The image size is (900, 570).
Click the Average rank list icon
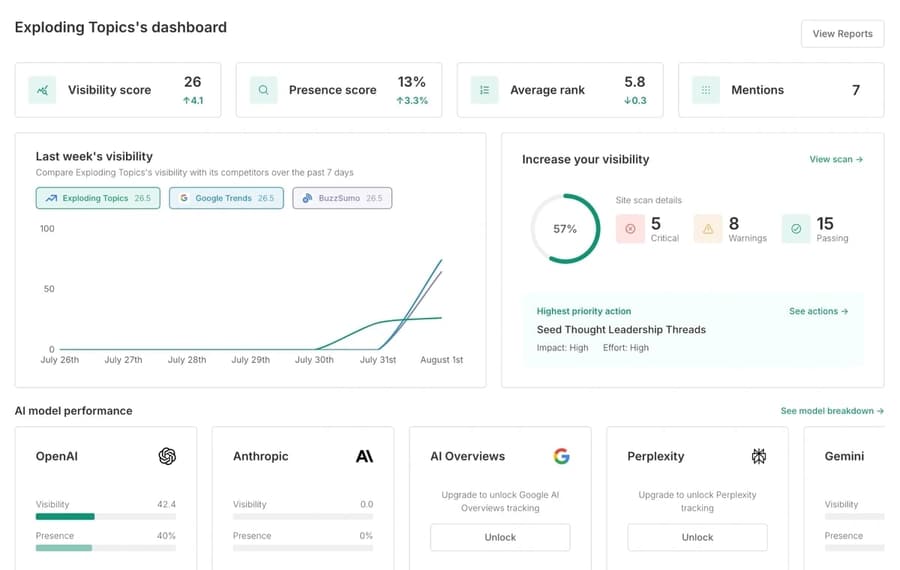tap(484, 90)
